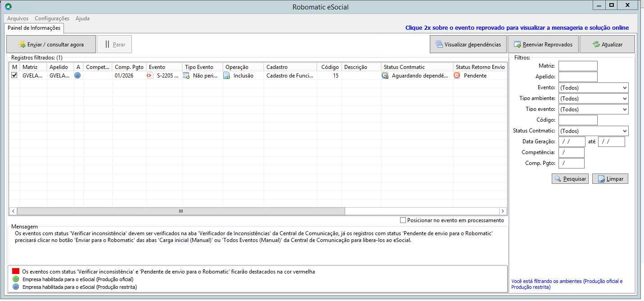The height and width of the screenshot is (301, 644).
Task: Click the resend icon on Reenviar Reprovados
Action: [518, 45]
